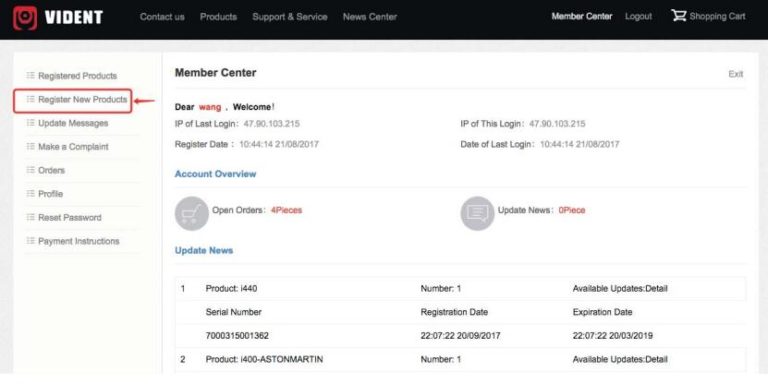
Task: Open the Contact us menu
Action: pyautogui.click(x=162, y=17)
